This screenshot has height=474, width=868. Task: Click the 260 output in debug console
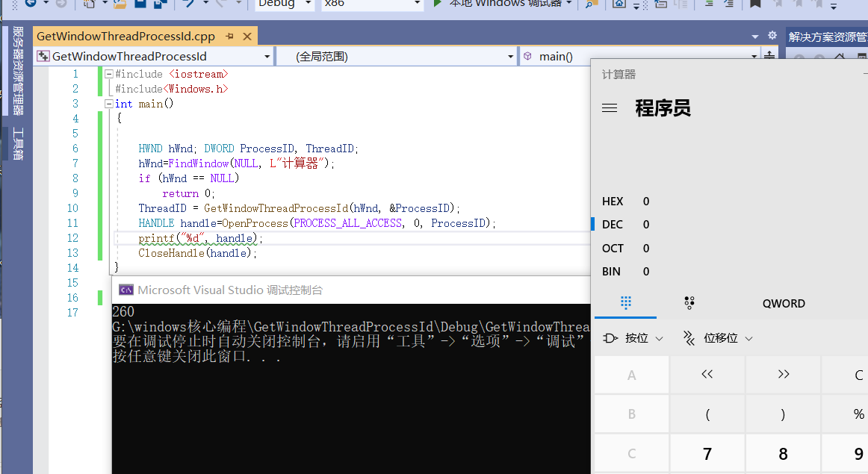(x=123, y=311)
